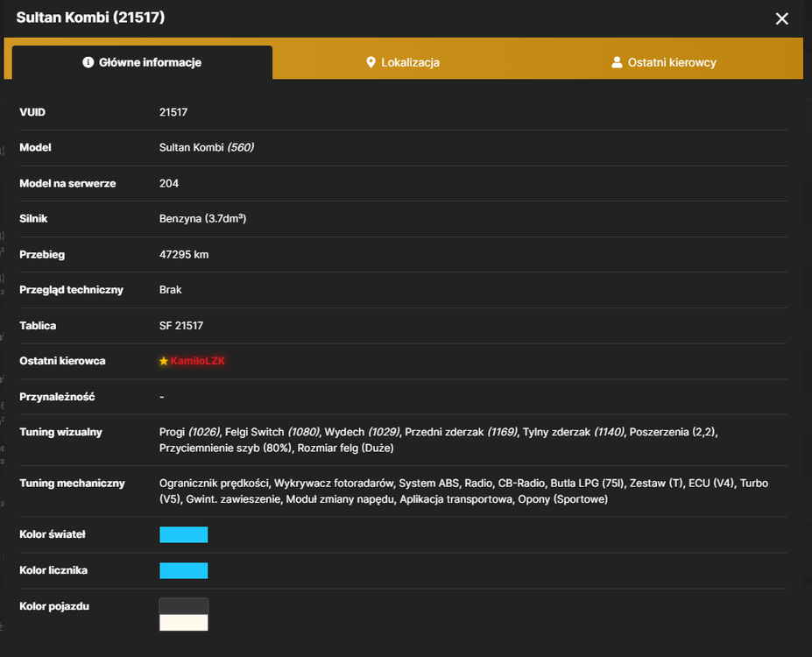Click the System ABS entry
This screenshot has width=812, height=657.
click(x=429, y=484)
